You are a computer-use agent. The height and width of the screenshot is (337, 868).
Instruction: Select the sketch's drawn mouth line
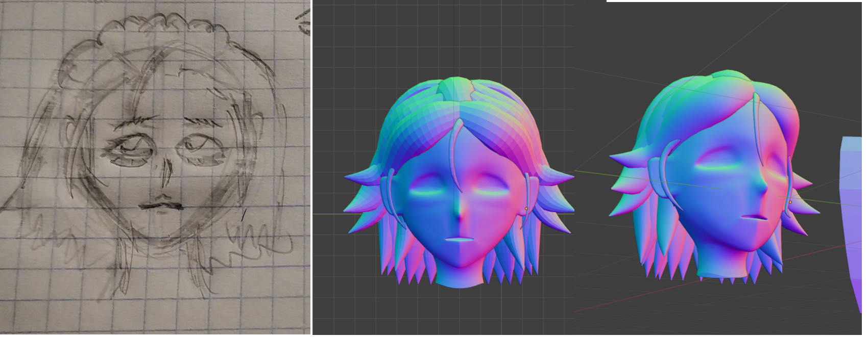pyautogui.click(x=161, y=206)
